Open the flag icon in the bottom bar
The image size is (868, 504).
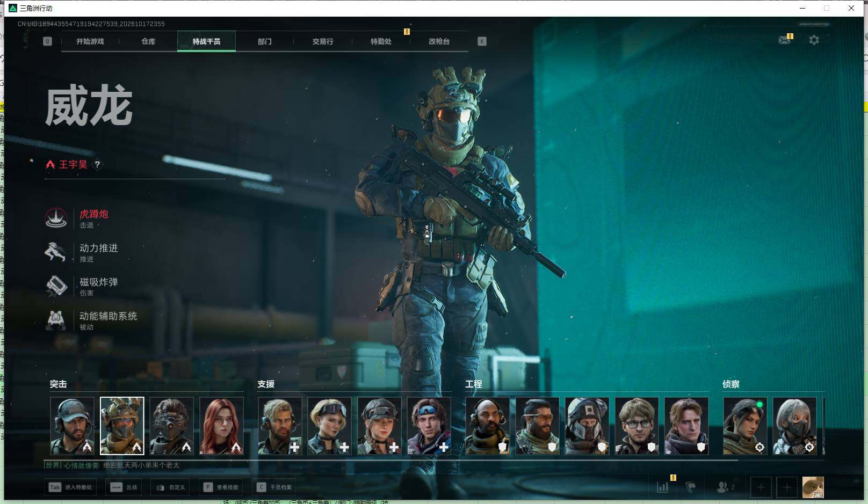click(691, 487)
